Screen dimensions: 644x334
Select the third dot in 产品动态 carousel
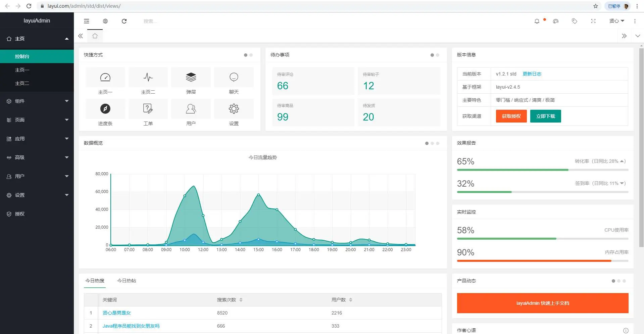point(624,281)
